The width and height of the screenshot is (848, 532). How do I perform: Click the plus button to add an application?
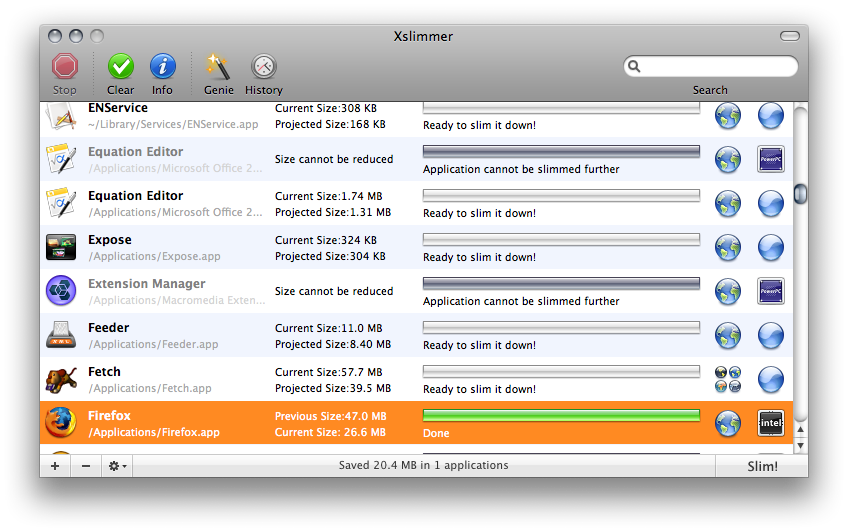(x=55, y=466)
